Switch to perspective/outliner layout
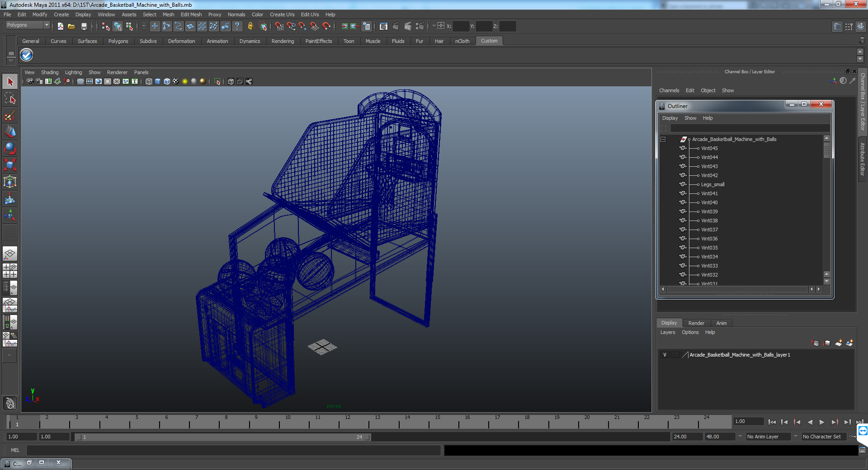 coord(10,288)
